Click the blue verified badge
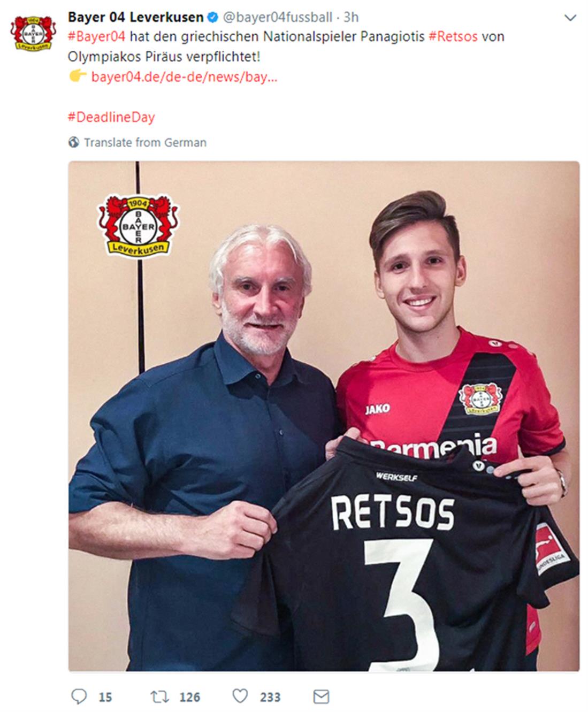Image resolution: width=588 pixels, height=712 pixels. coord(212,18)
